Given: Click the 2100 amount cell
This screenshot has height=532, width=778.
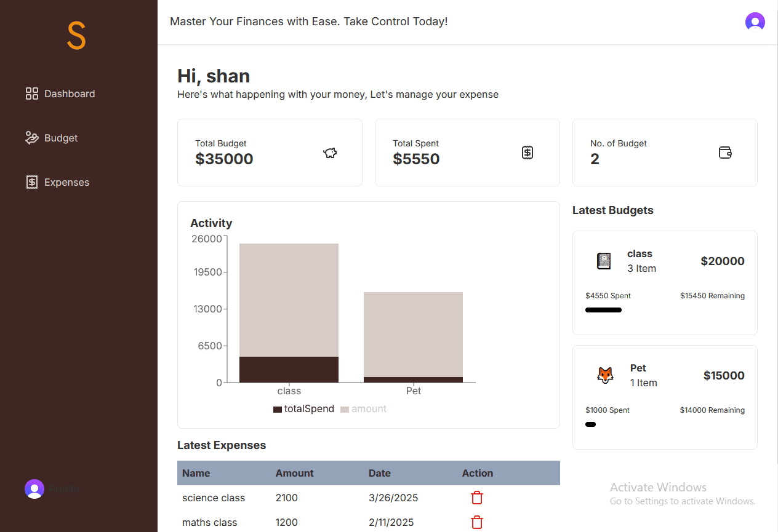Looking at the screenshot, I should coord(286,498).
